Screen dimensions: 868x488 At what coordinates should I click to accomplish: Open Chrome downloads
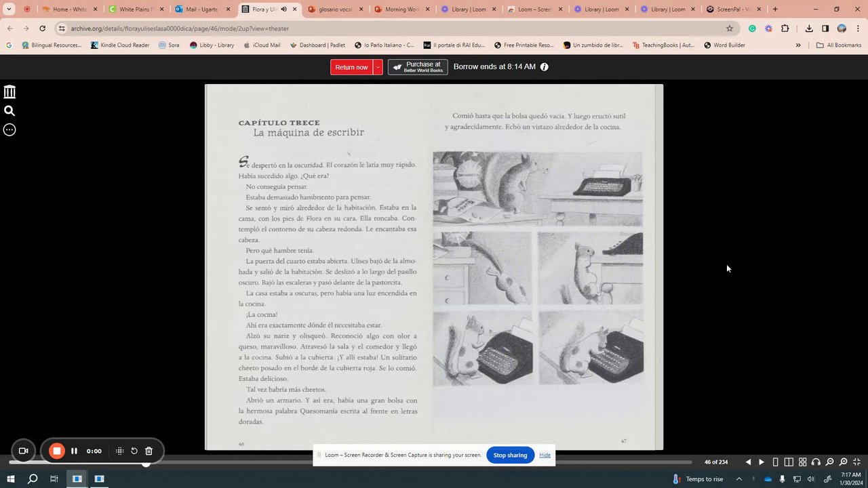click(x=809, y=28)
